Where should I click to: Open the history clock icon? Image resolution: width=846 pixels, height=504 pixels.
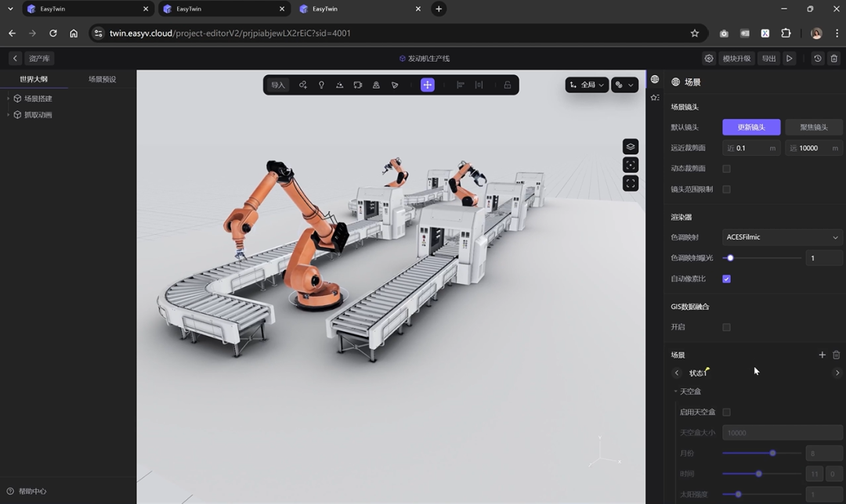[817, 59]
